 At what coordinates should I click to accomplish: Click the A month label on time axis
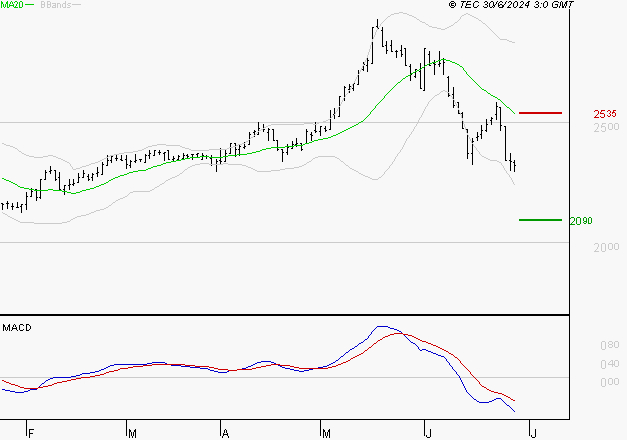tap(226, 434)
